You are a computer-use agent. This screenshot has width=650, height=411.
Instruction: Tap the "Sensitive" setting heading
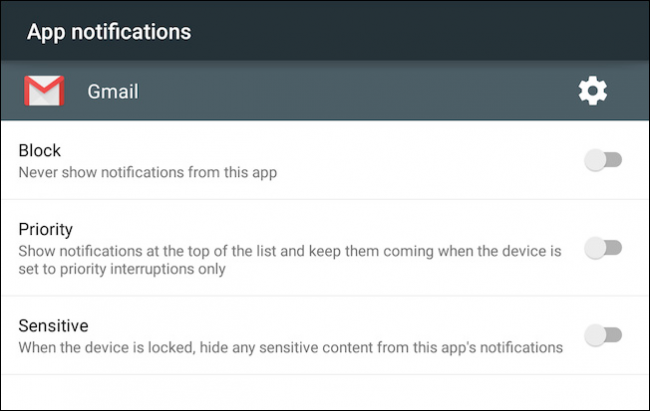point(53,326)
